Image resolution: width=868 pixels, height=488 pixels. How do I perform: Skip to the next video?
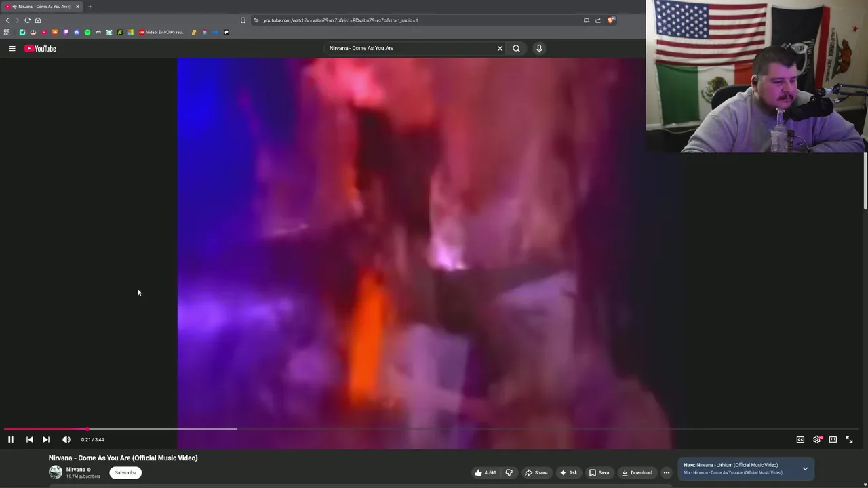[x=46, y=439]
